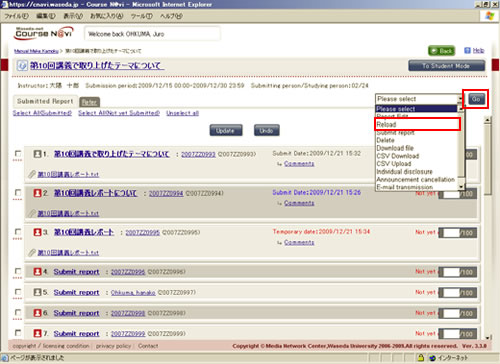Select the checkbox for Ohkuma hanako's row
The image size is (500, 364).
coord(18,292)
